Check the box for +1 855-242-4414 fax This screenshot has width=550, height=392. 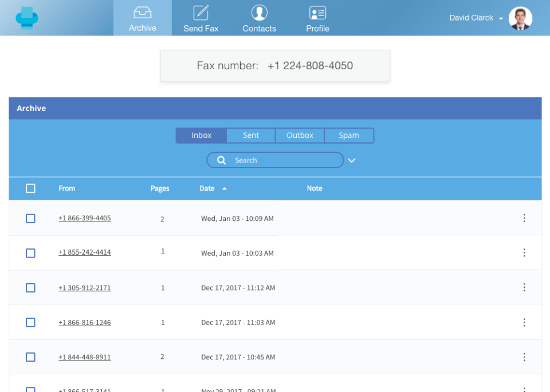(31, 253)
